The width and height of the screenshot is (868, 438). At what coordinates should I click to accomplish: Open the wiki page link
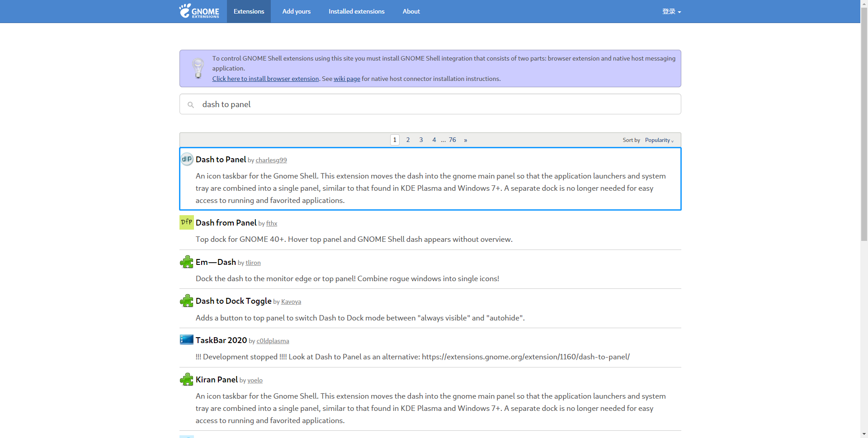pyautogui.click(x=347, y=79)
